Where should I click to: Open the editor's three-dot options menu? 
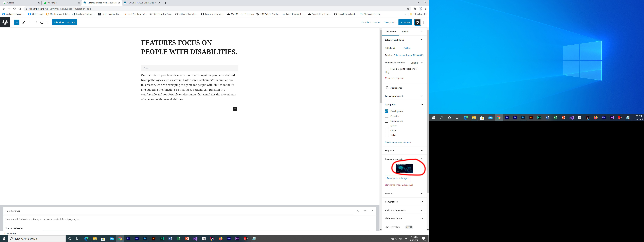[424, 22]
